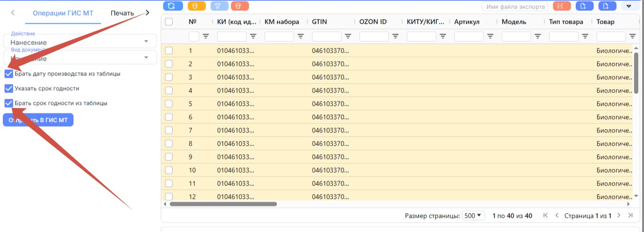
Task: Uncheck 'Брать дату производства из таблицы'
Action: (9, 74)
